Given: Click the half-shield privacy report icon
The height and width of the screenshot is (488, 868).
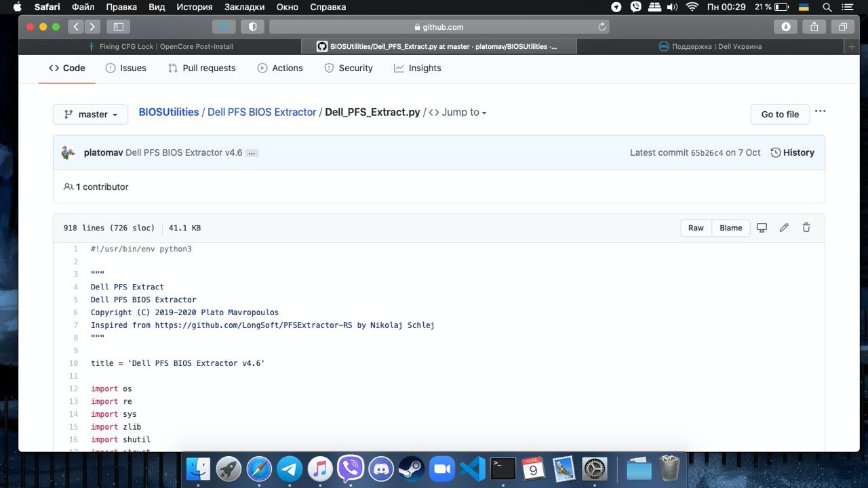Looking at the screenshot, I should 253,26.
